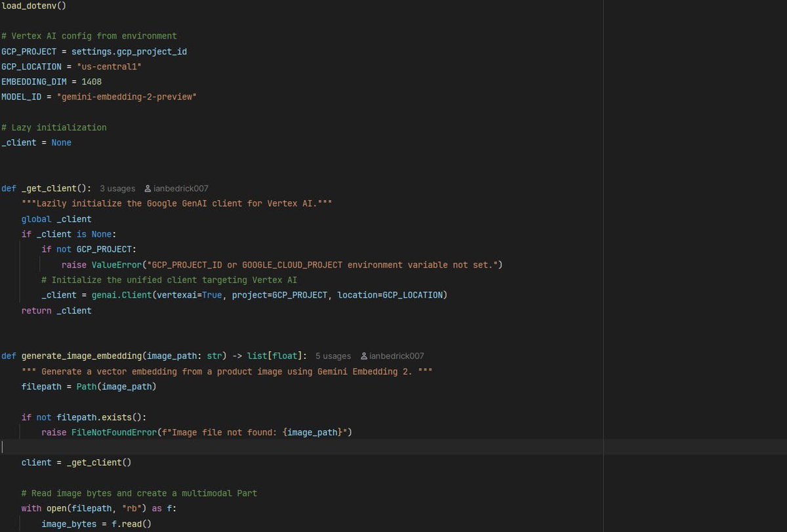Click the 'if not filepath.exists():' line
The image size is (787, 532).
[x=84, y=417]
